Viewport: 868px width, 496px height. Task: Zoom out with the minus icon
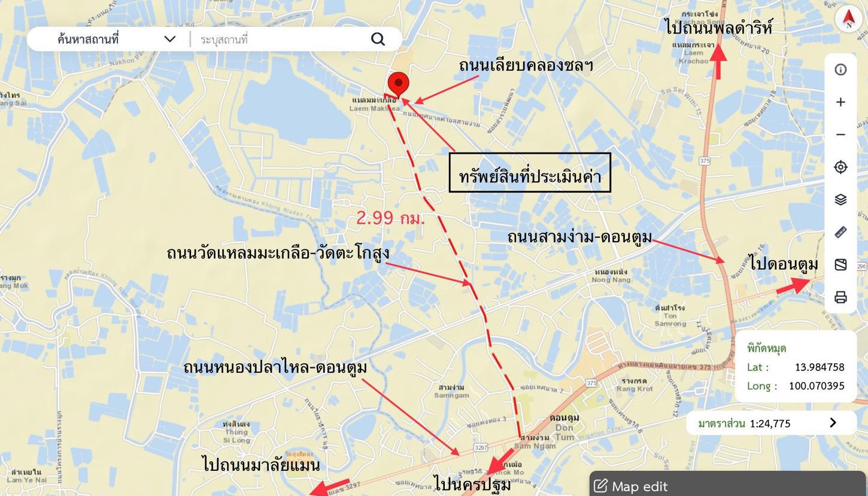[840, 135]
